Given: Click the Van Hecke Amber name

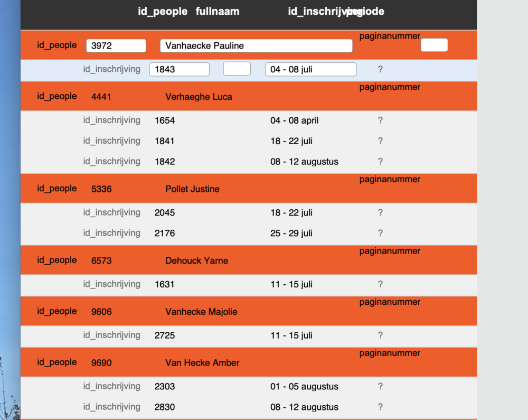Looking at the screenshot, I should coord(202,363).
